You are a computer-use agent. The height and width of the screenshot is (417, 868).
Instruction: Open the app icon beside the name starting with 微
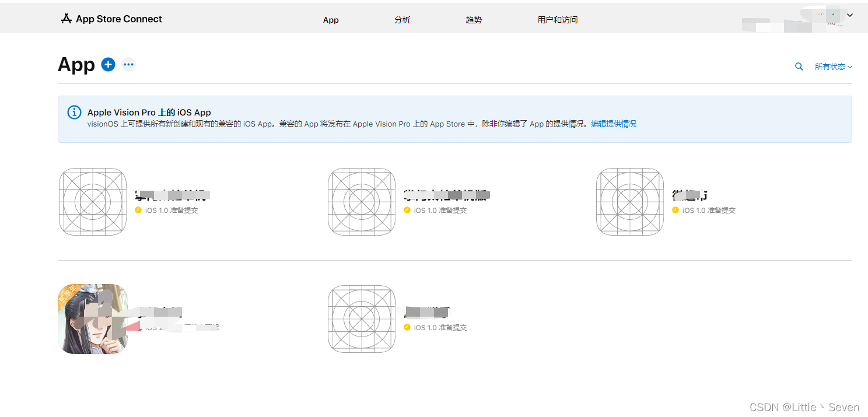pyautogui.click(x=630, y=202)
